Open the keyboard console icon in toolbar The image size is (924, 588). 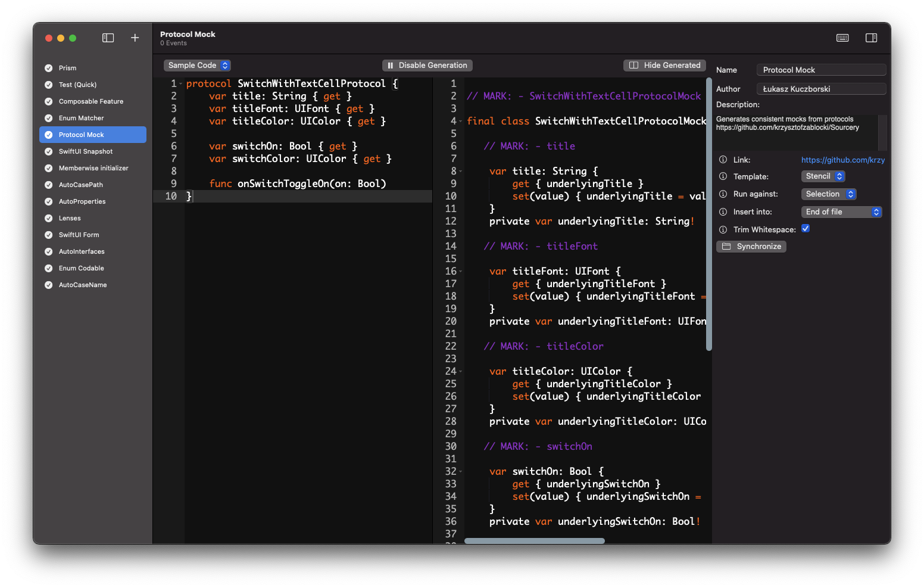click(x=842, y=38)
